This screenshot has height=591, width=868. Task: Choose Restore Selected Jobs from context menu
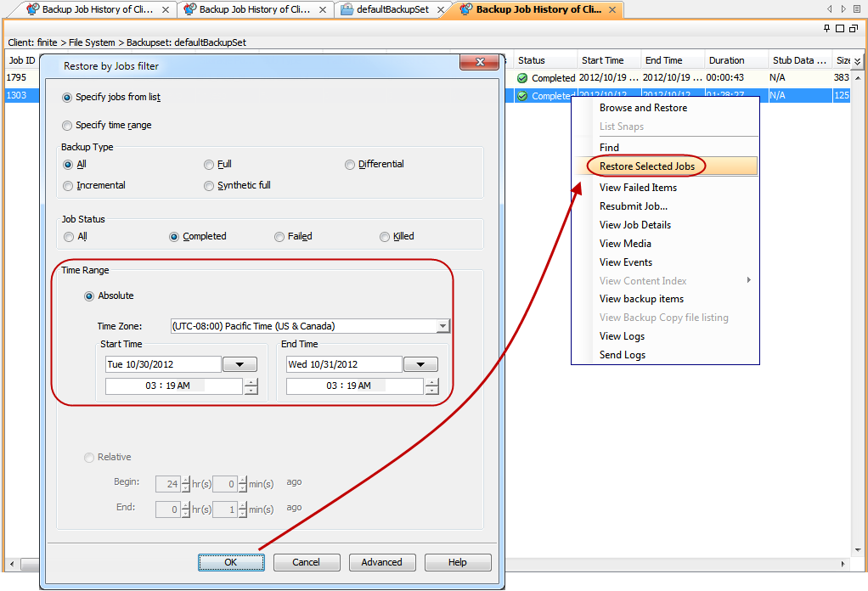pos(647,166)
